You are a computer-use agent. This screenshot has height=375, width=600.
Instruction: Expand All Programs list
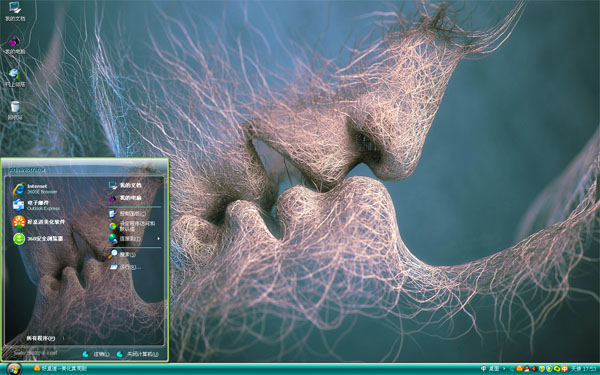coord(41,338)
